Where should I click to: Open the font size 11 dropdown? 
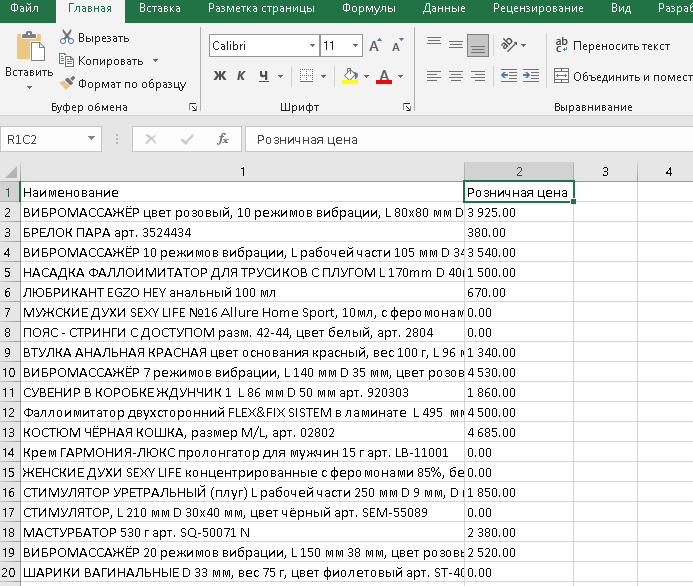(355, 46)
